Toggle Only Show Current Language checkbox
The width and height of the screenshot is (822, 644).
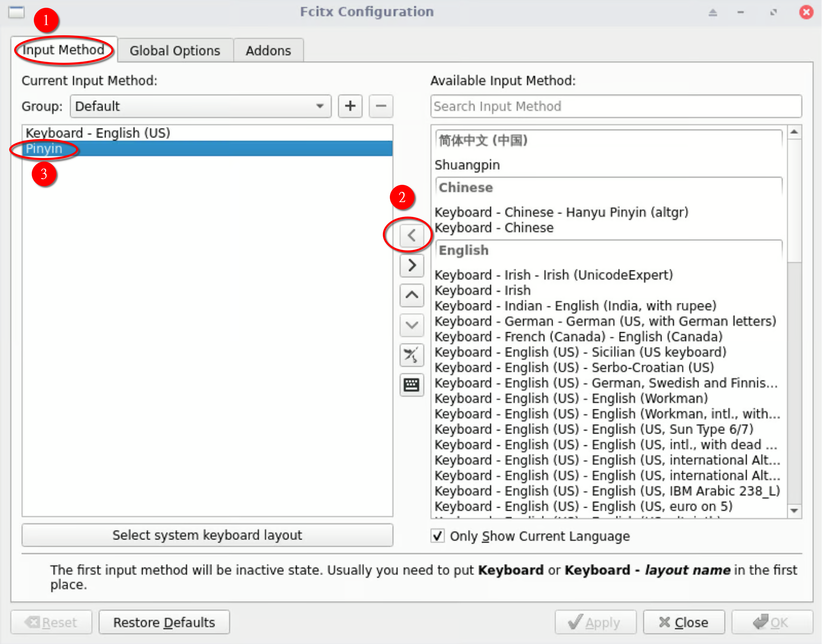tap(437, 536)
